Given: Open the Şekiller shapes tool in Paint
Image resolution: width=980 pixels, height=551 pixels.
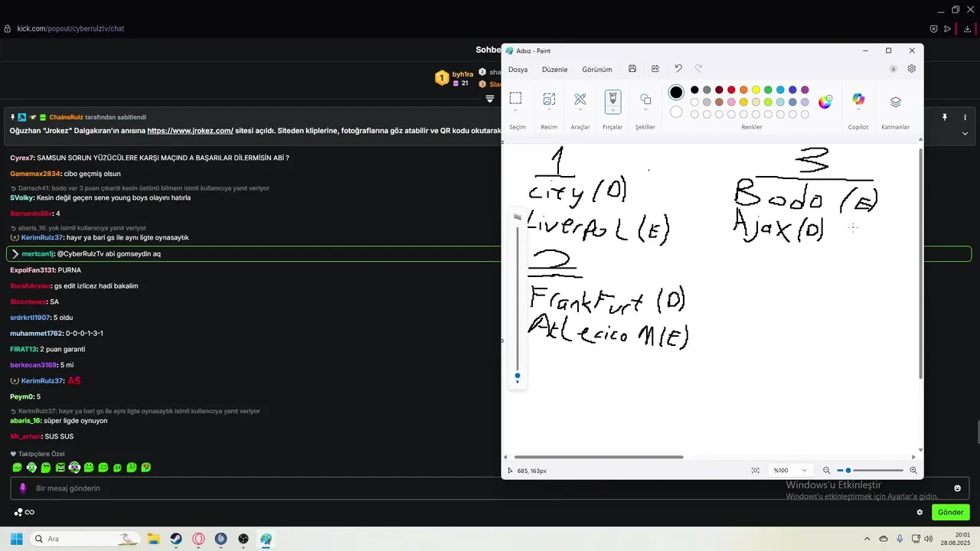Looking at the screenshot, I should pyautogui.click(x=645, y=99).
